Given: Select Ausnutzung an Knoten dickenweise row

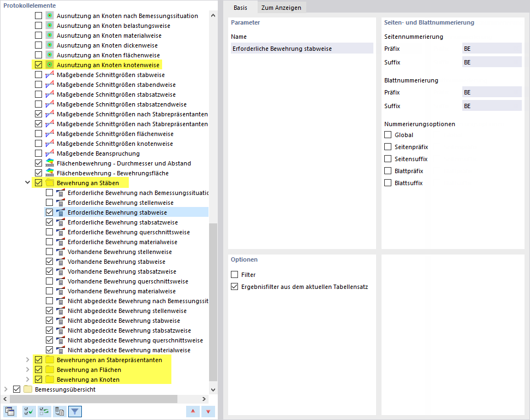Looking at the screenshot, I should (x=107, y=45).
